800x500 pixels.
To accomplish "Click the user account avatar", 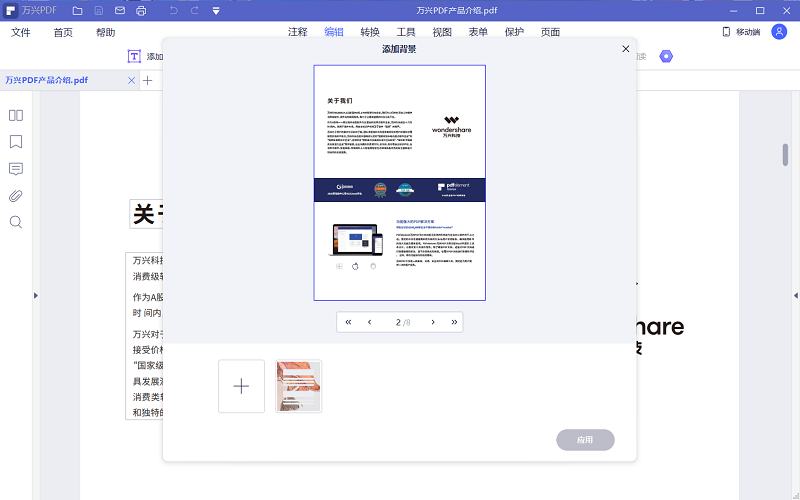I will (x=779, y=32).
